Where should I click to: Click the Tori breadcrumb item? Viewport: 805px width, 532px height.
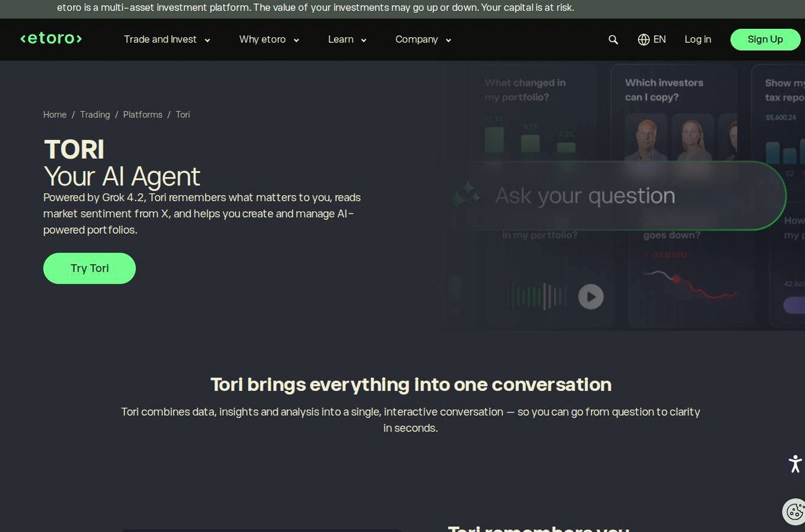coord(183,114)
